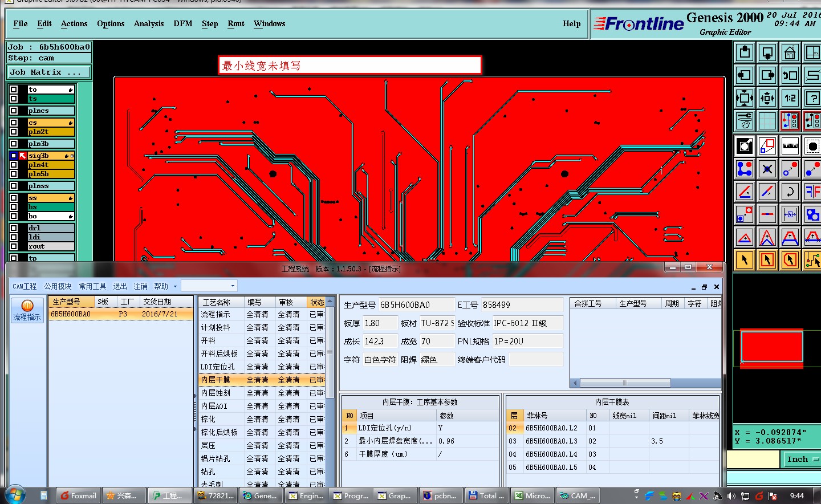Viewport: 821px width, 504px height.
Task: Click the dimension spacing icon with arrows
Action: [x=790, y=214]
